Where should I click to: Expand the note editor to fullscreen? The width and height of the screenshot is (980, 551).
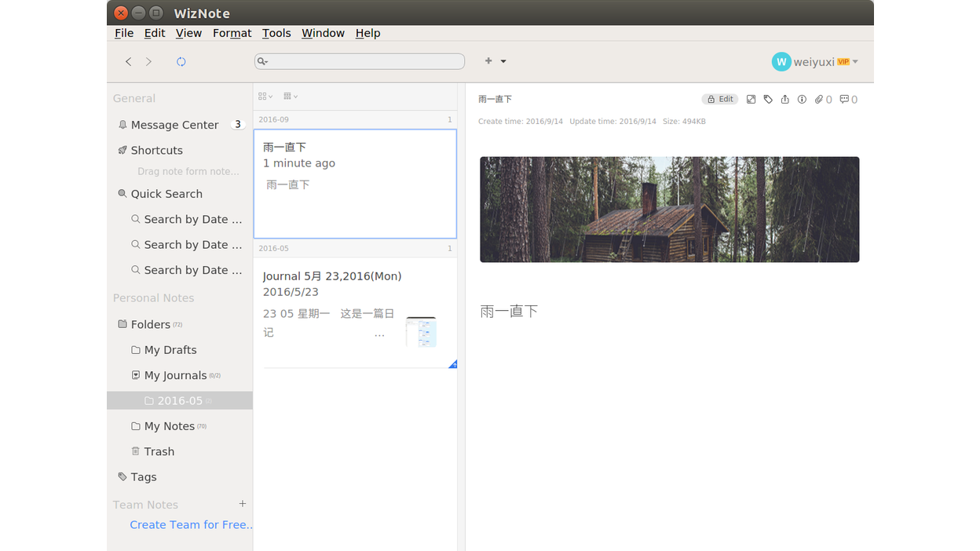coord(751,99)
